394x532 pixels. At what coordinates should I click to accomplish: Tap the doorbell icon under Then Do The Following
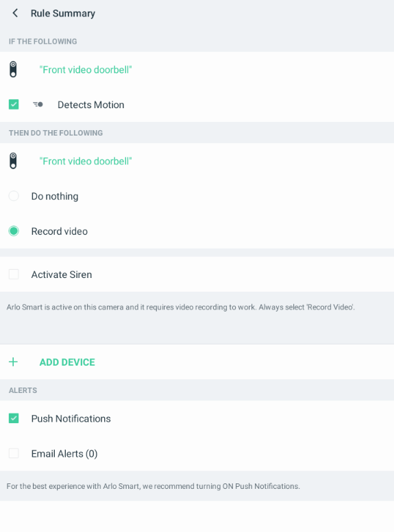(13, 161)
